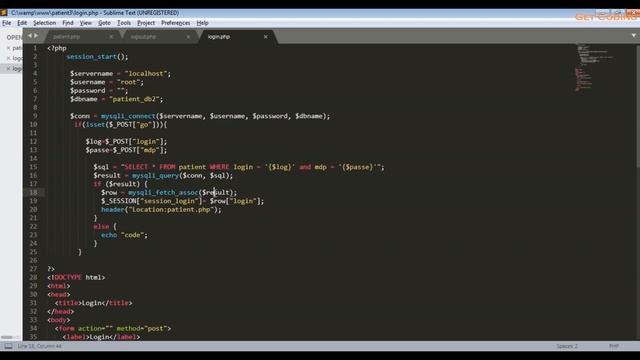
Task: Click line number 18 in gutter
Action: tap(33, 192)
